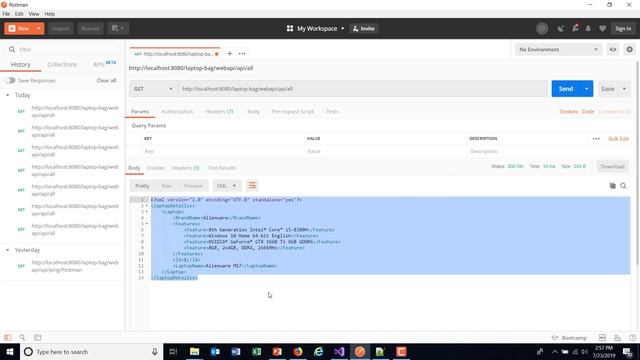Click the wrap lines icon in response toolbar
640x360 pixels.
(252, 186)
